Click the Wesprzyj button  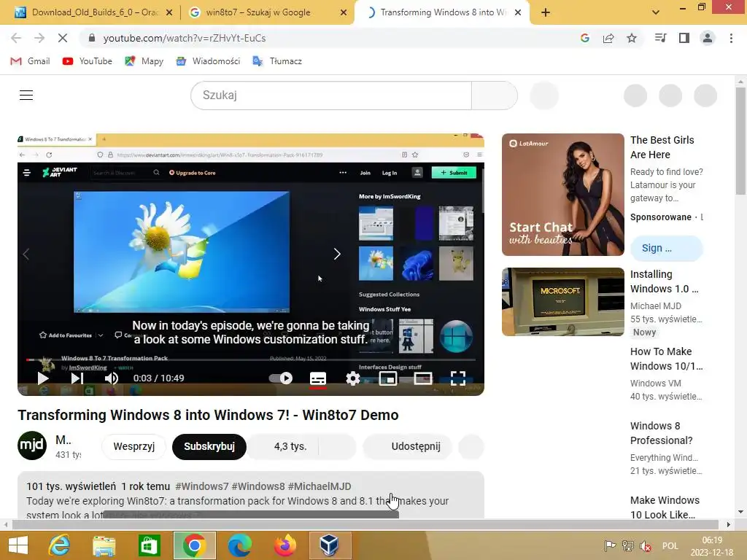134,447
